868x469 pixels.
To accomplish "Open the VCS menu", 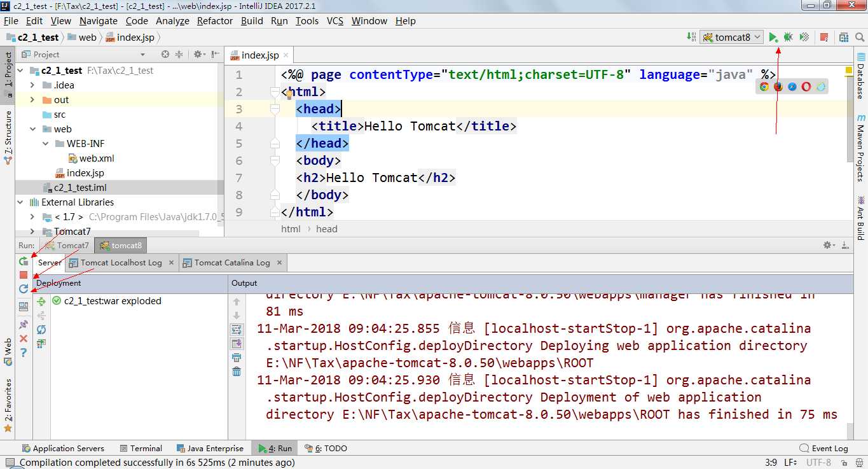I will click(x=335, y=21).
